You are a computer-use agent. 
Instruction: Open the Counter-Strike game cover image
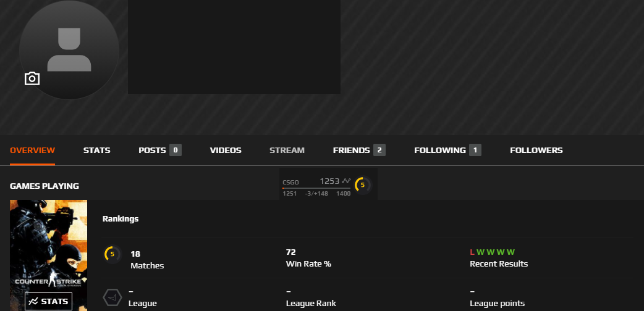tap(48, 255)
